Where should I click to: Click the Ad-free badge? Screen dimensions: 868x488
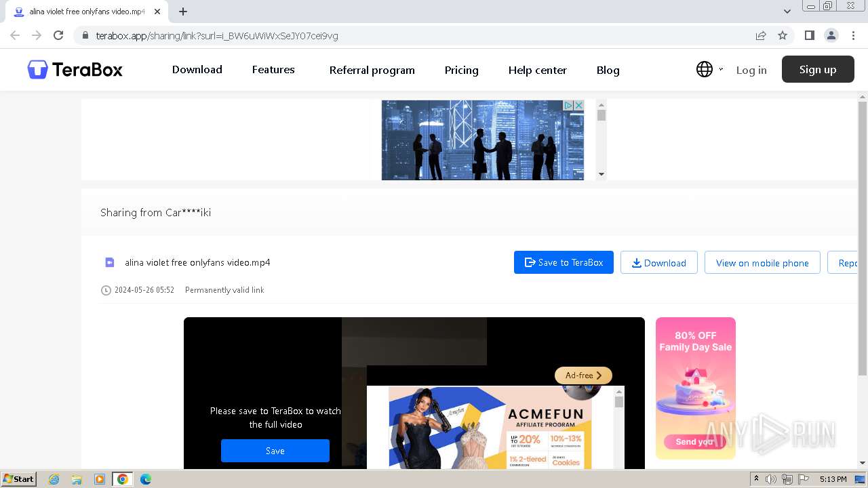point(583,375)
